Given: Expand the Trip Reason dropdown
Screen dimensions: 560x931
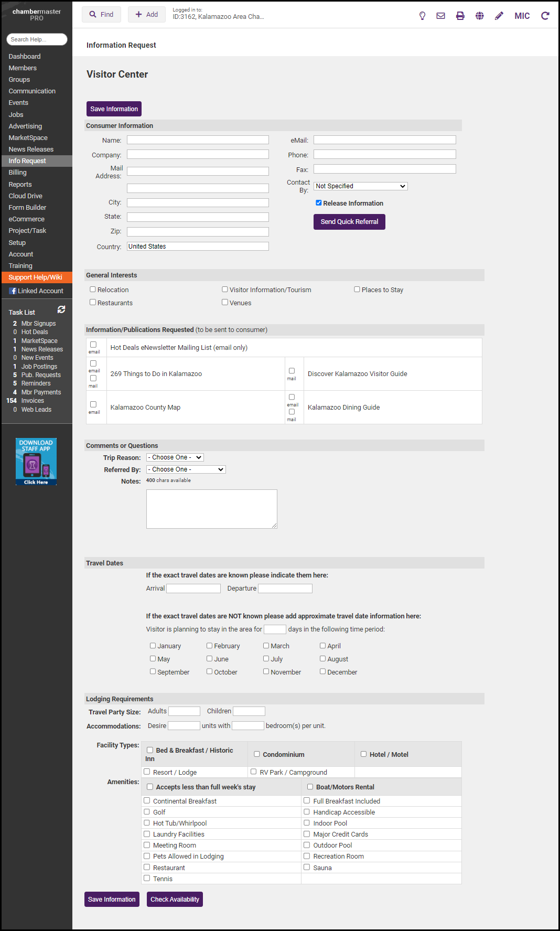Looking at the screenshot, I should 175,457.
